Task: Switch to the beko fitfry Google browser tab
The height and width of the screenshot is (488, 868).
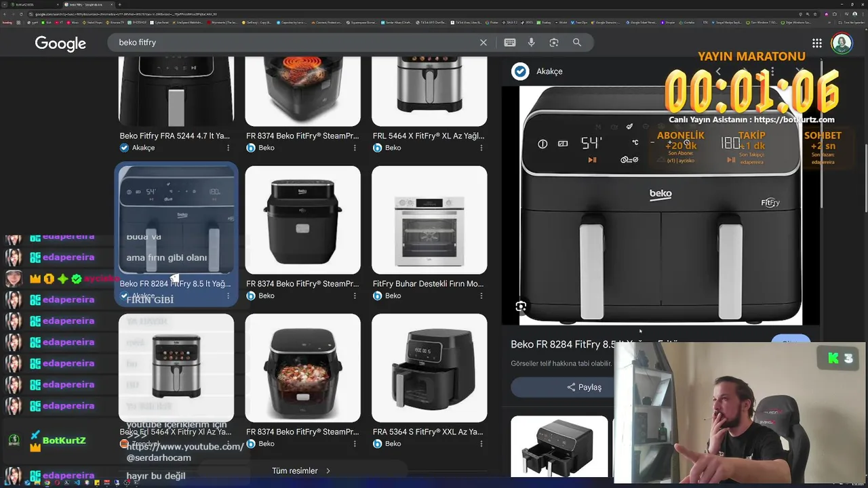Action: coord(88,4)
